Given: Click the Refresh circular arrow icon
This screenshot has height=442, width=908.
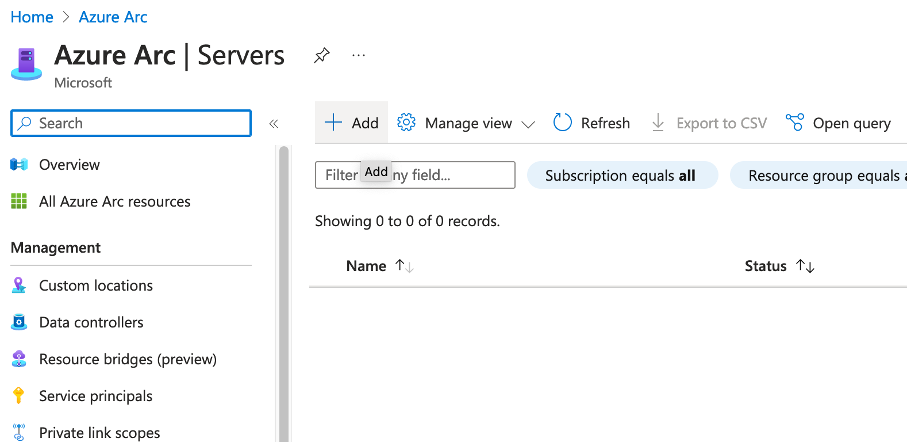Looking at the screenshot, I should click(x=562, y=123).
